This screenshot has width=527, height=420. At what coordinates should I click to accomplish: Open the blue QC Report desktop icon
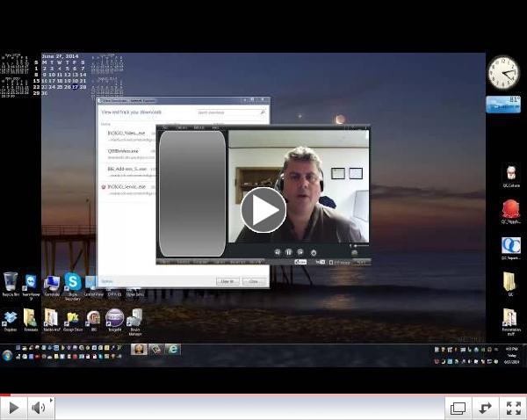pyautogui.click(x=511, y=248)
